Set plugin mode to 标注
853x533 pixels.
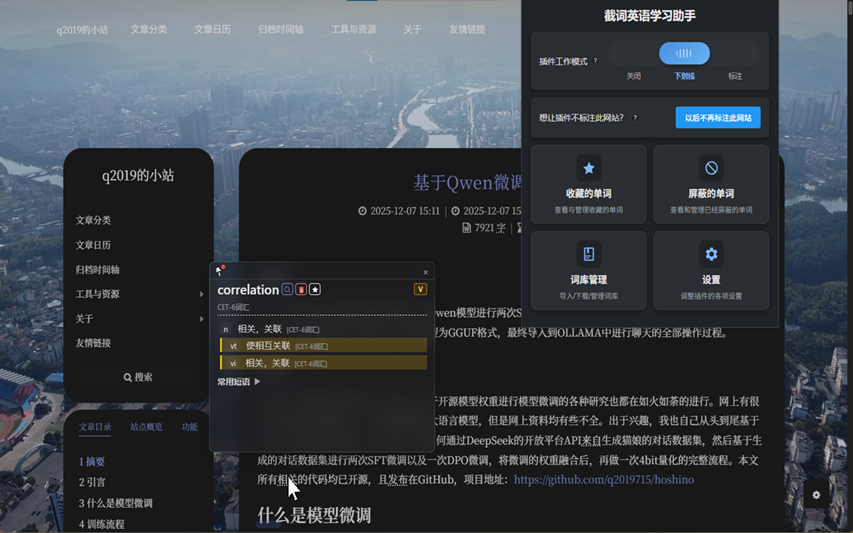click(735, 76)
